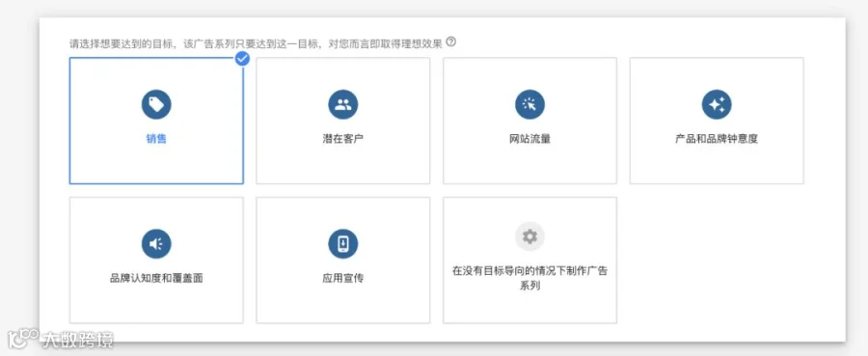Select the 销售 label text
868x356 pixels.
(156, 139)
